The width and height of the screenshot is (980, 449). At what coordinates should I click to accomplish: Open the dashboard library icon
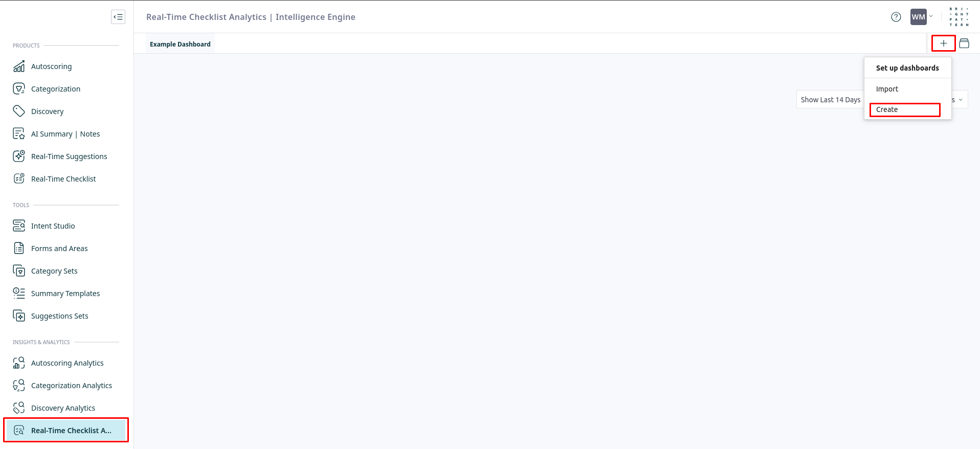click(x=964, y=43)
